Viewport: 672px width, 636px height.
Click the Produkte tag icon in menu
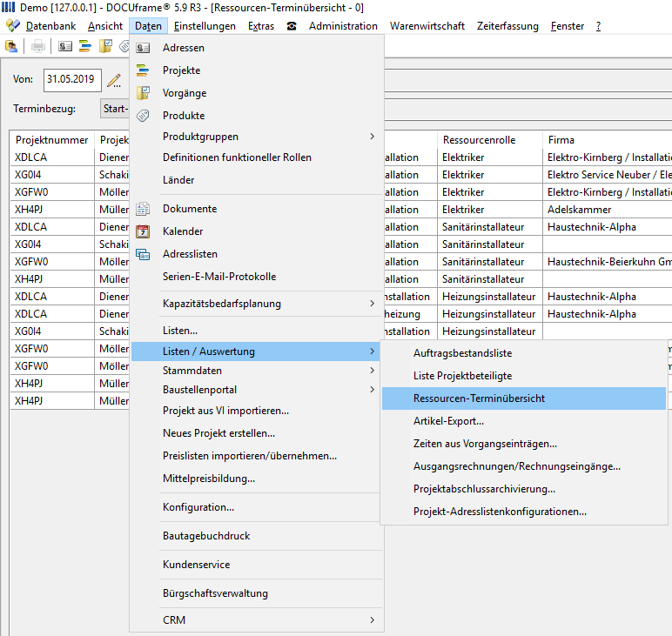coord(143,116)
